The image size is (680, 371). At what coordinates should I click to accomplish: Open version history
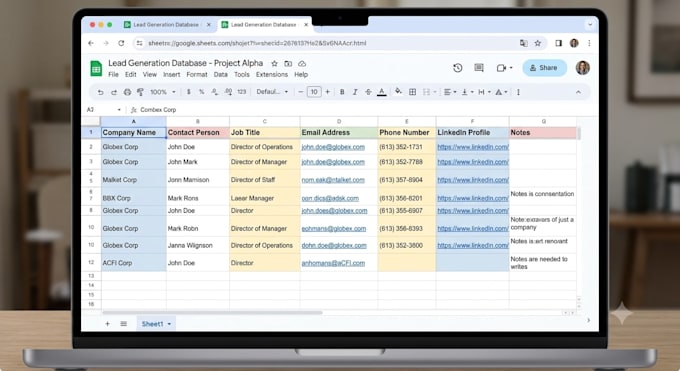458,68
